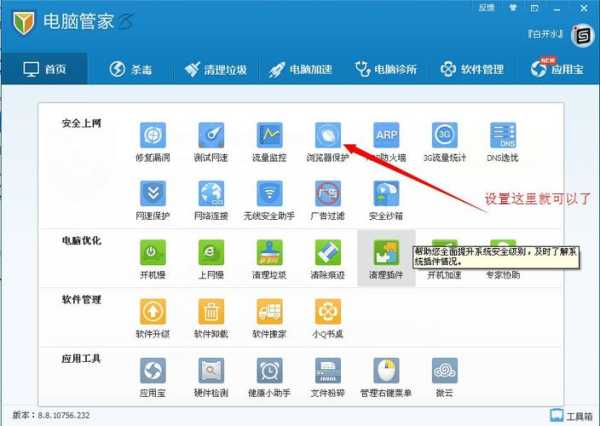This screenshot has width=600, height=426.
Task: Select the DNS优选 icon
Action: tap(503, 135)
